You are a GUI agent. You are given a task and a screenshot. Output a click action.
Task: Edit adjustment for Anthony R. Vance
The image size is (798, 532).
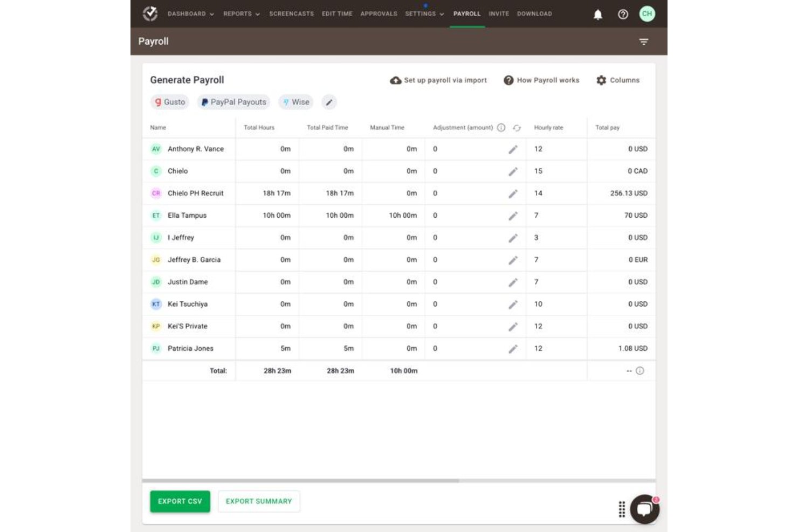[x=513, y=149]
